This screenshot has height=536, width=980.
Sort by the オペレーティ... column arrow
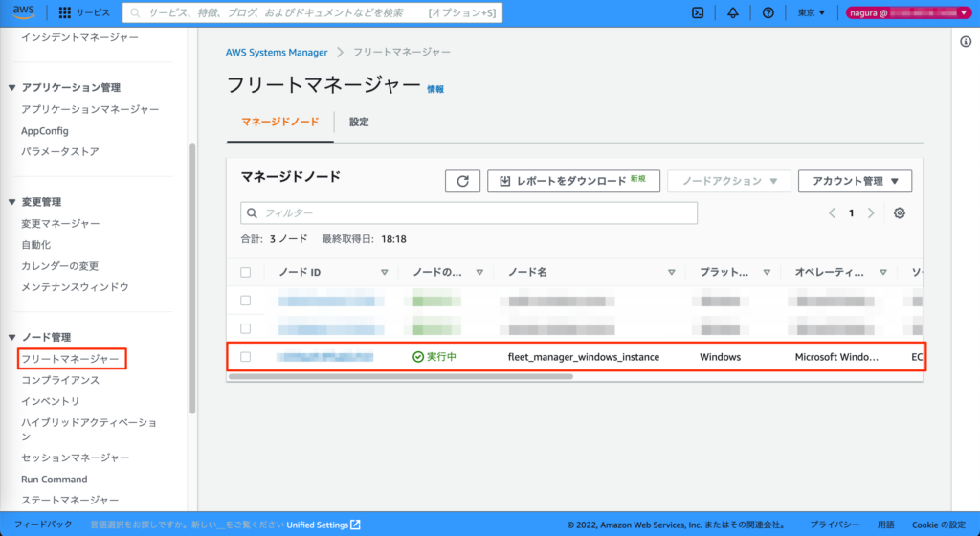coord(883,273)
